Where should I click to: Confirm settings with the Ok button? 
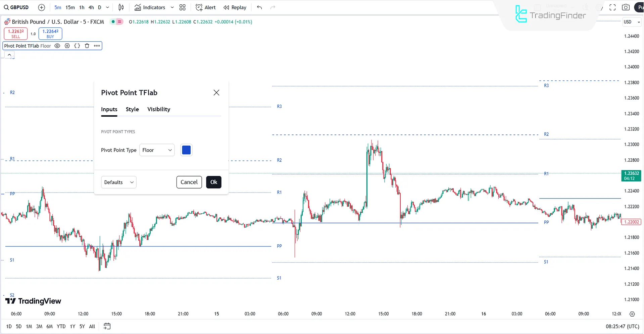213,182
